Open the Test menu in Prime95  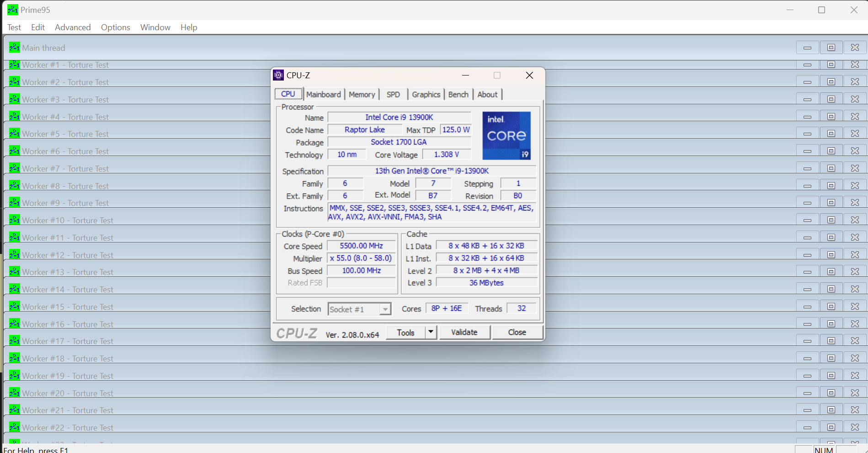(14, 27)
